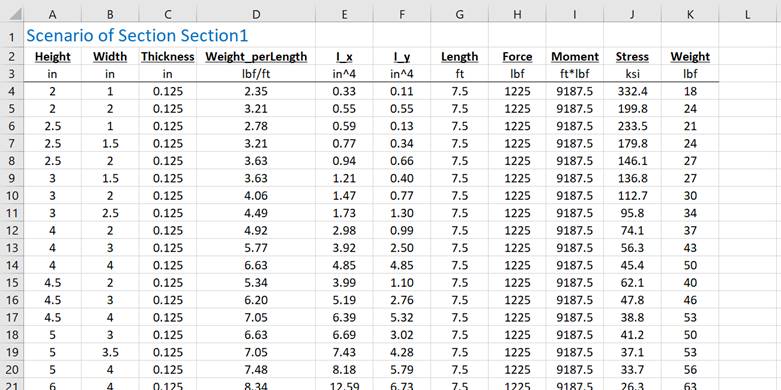781x390 pixels.
Task: Select Weight_perLength value 4.06
Action: coord(256,196)
